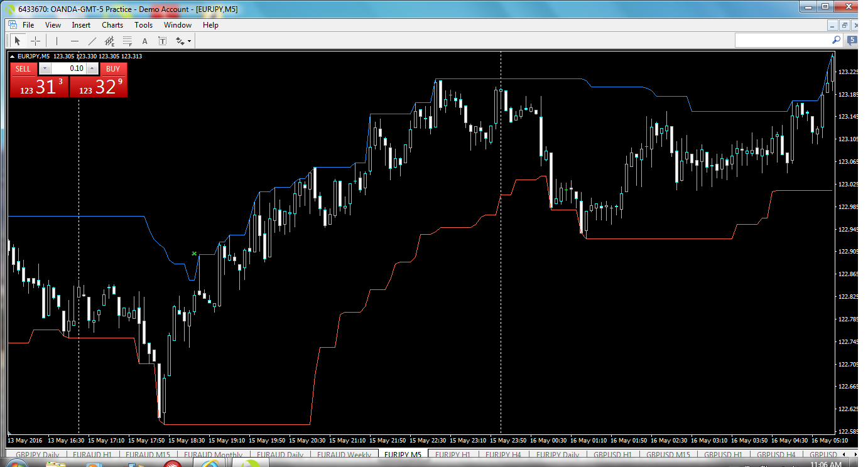Viewport: 868px width, 467px height.
Task: Choose the Text Label 'T' tool
Action: (162, 41)
